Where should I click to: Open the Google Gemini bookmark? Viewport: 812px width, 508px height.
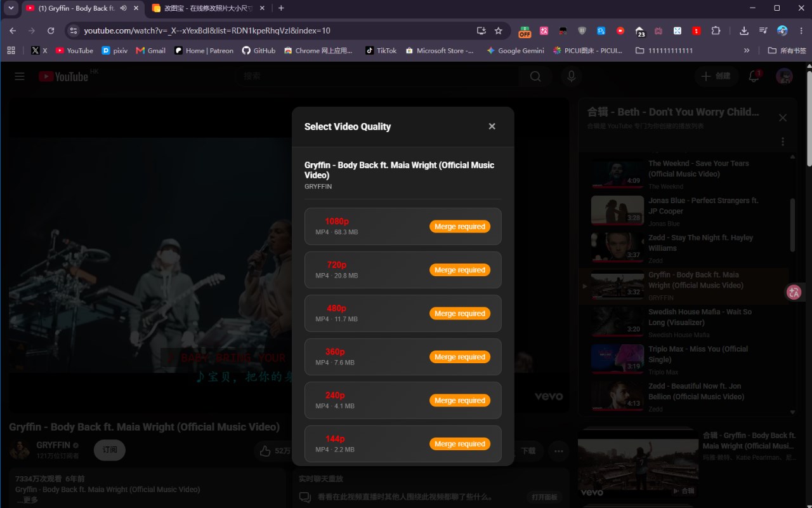pos(514,50)
